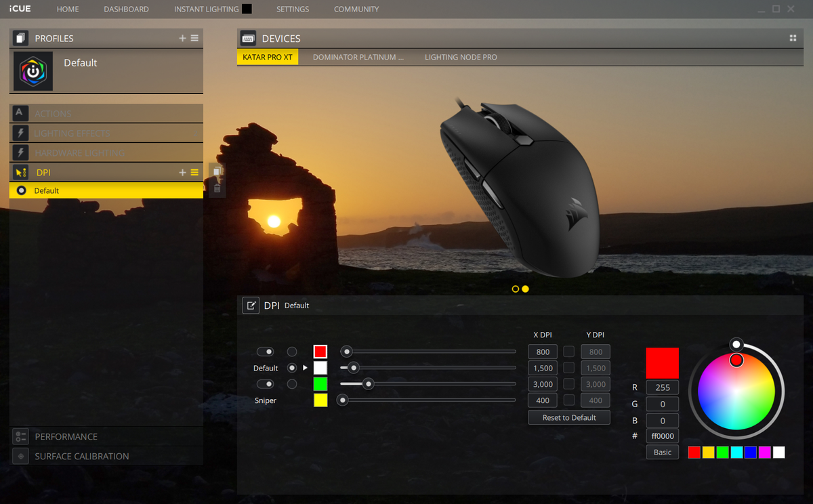Select the first mouse view dot
This screenshot has height=504, width=813.
[x=516, y=289]
